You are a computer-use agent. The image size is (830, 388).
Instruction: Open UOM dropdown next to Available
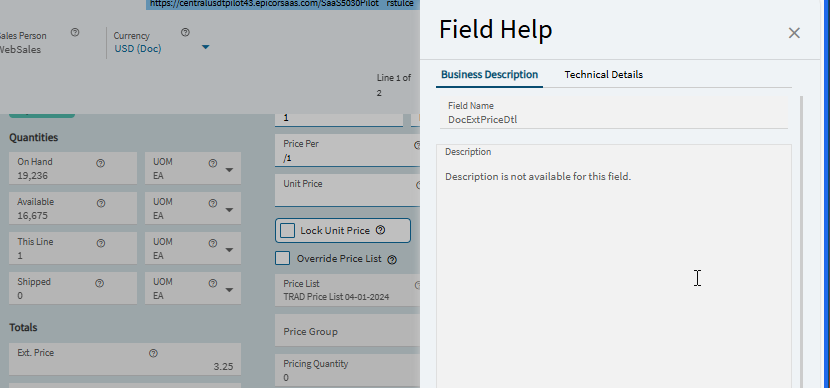point(229,210)
